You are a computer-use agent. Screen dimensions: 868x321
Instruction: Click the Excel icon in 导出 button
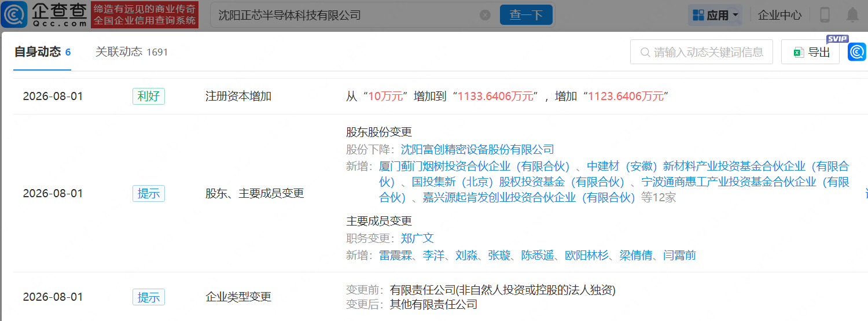[x=799, y=53]
